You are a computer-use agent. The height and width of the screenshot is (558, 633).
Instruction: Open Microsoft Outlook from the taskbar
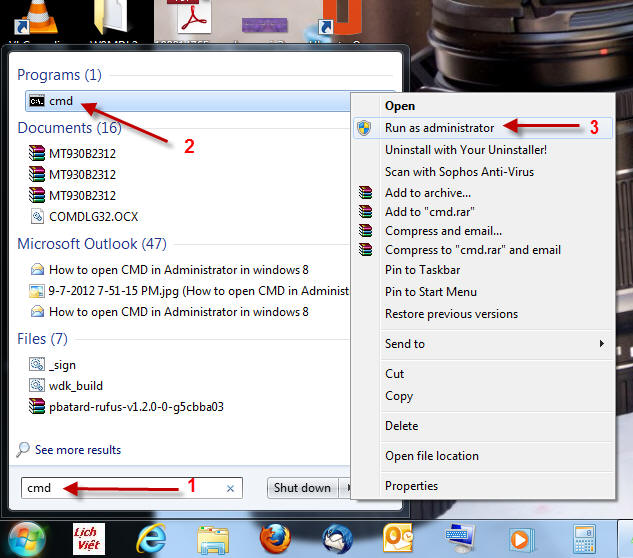tap(398, 538)
